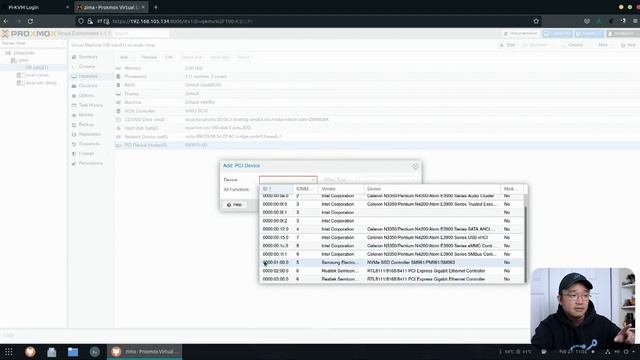Open the logged-in user menu
Screen dimensions: 640x360
point(622,33)
